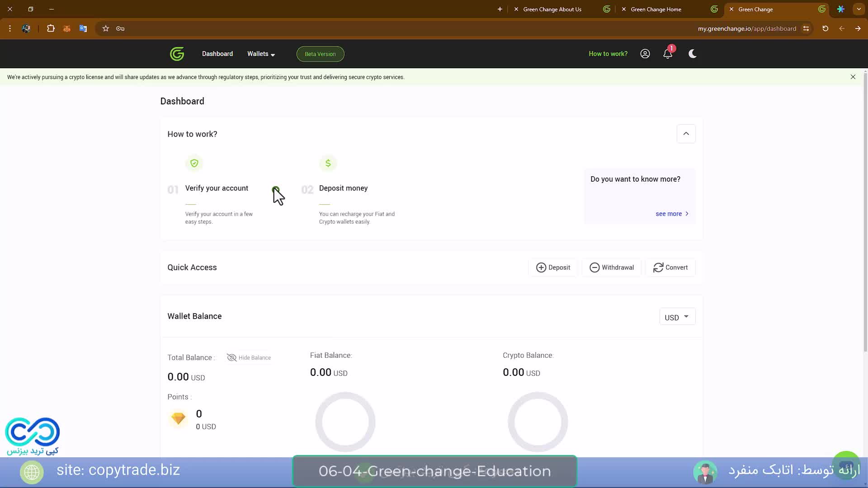Open the user account profile icon

(645, 54)
